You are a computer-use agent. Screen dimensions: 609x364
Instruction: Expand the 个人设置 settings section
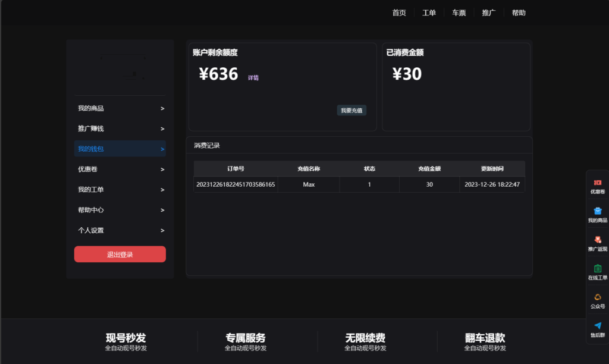coord(120,230)
